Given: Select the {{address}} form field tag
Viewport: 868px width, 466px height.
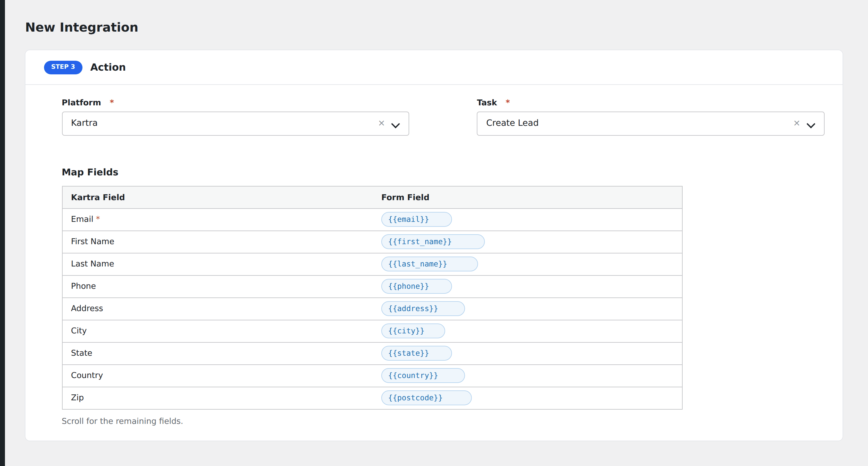Looking at the screenshot, I should [423, 308].
